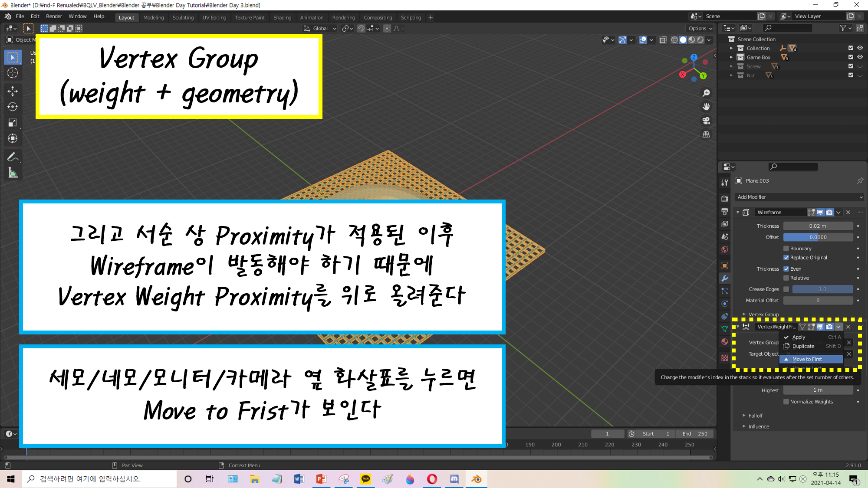
Task: Select the Move tool in toolbar
Action: [13, 91]
